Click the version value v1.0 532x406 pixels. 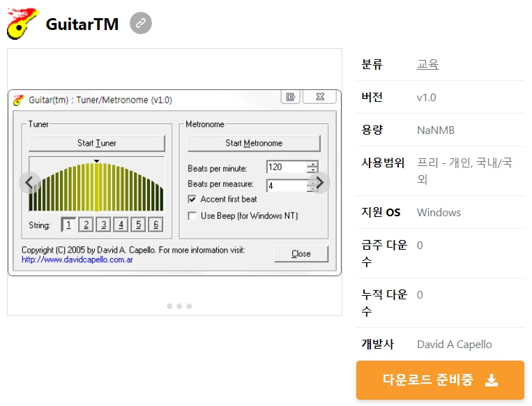[426, 98]
